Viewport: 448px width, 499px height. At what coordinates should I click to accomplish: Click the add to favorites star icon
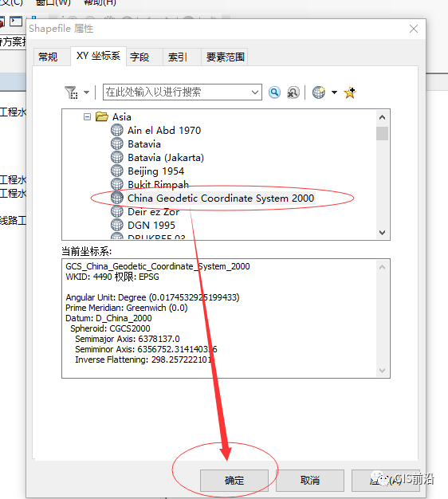[x=350, y=92]
